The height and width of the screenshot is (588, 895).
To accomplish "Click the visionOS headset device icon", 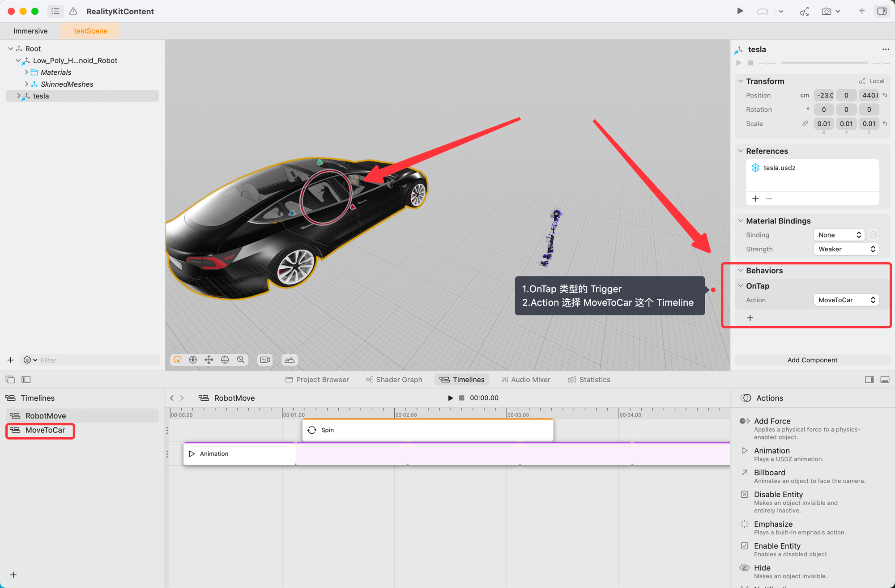I will (x=763, y=11).
